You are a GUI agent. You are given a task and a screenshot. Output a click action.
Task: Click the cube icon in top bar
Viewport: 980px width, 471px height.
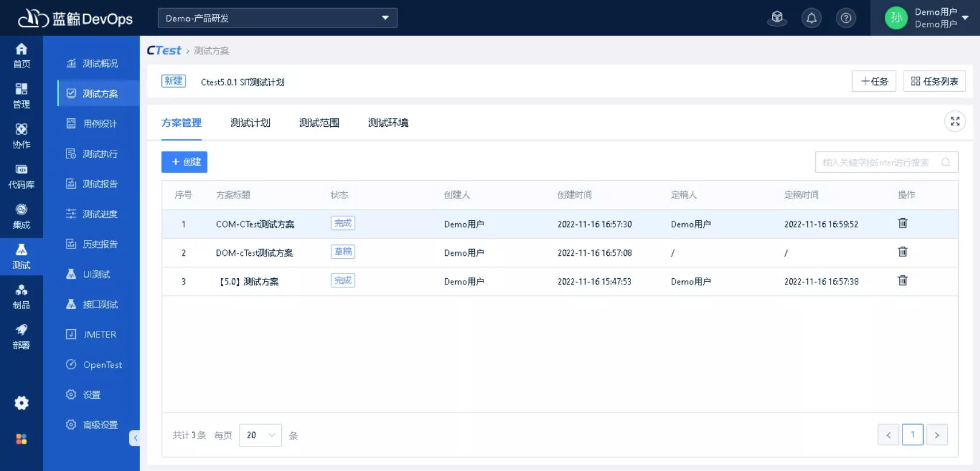[777, 18]
